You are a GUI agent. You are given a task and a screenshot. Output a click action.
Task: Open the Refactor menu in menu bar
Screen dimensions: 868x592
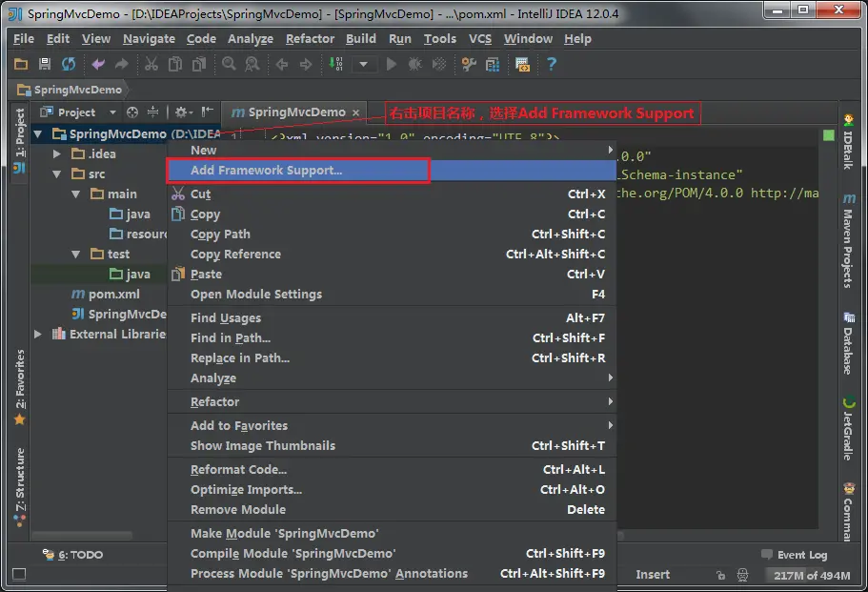310,39
